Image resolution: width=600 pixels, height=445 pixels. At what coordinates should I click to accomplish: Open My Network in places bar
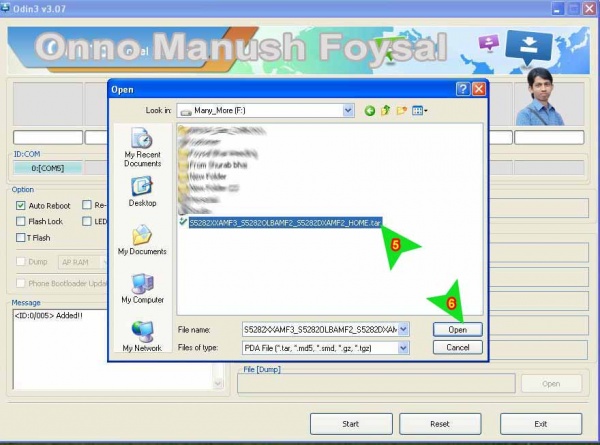click(142, 336)
